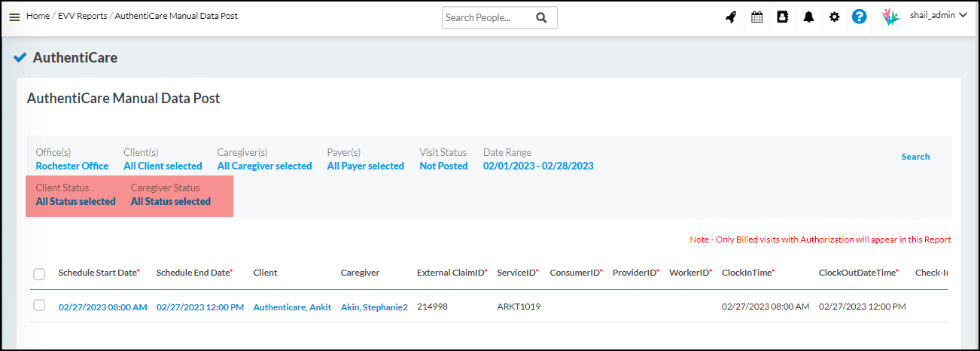The image size is (980, 351).
Task: View notifications bell icon
Action: click(x=808, y=17)
